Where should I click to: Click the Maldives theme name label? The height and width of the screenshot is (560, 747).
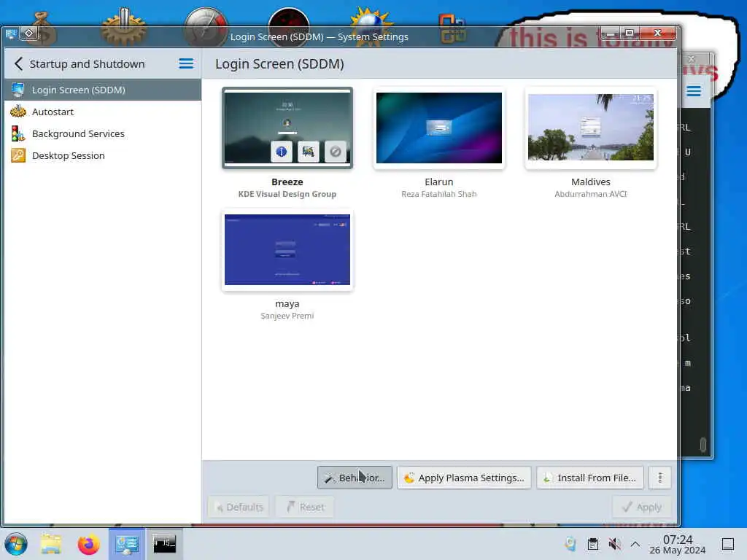[591, 182]
